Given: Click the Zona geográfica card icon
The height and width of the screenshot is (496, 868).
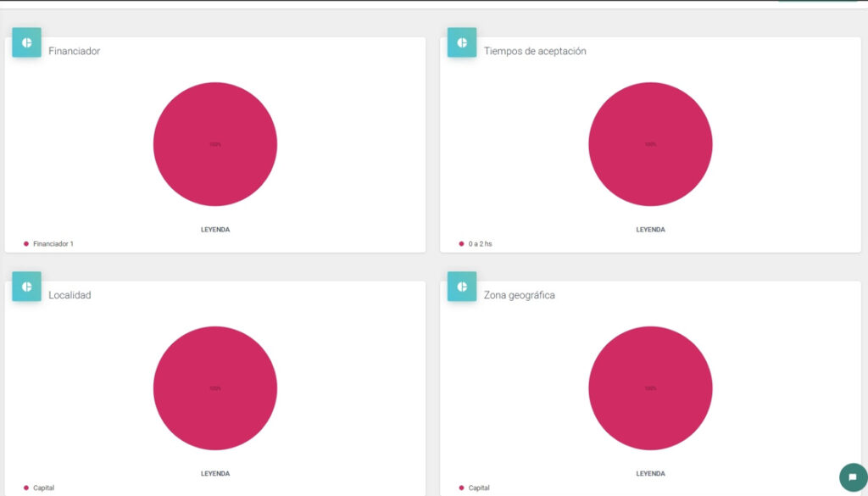Looking at the screenshot, I should point(462,287).
